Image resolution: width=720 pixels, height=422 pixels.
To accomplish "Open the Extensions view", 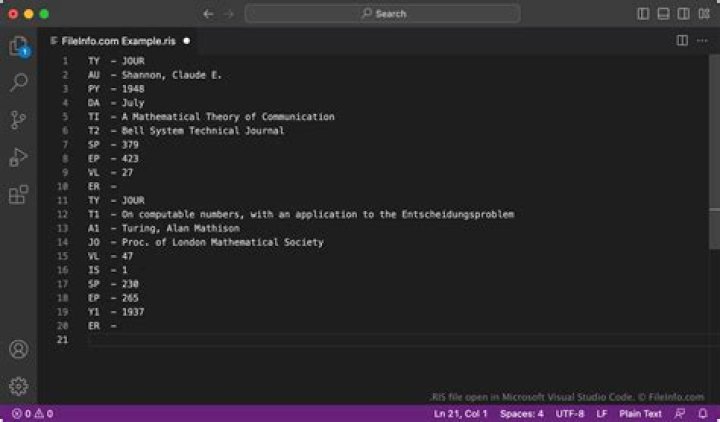I will tap(18, 195).
